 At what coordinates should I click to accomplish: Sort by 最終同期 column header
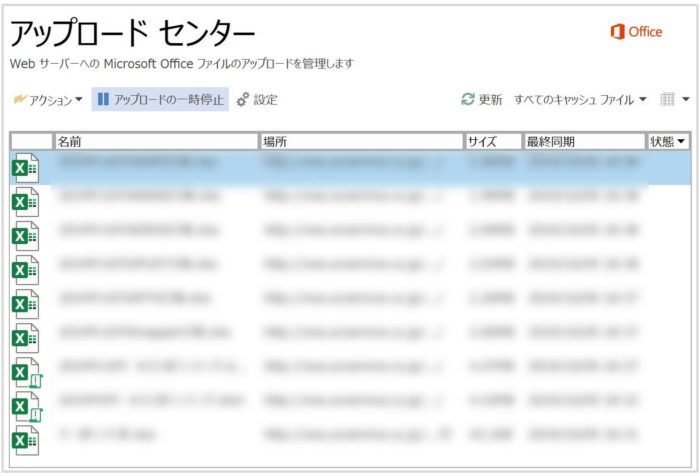tap(584, 142)
